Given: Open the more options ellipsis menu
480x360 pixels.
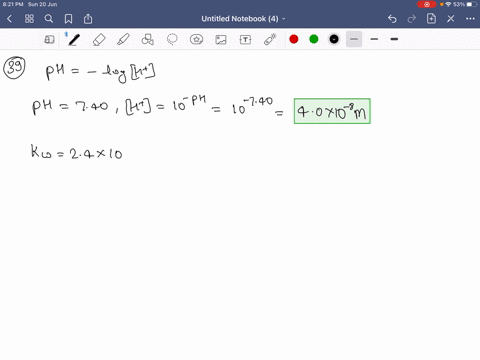Looking at the screenshot, I should pos(470,19).
